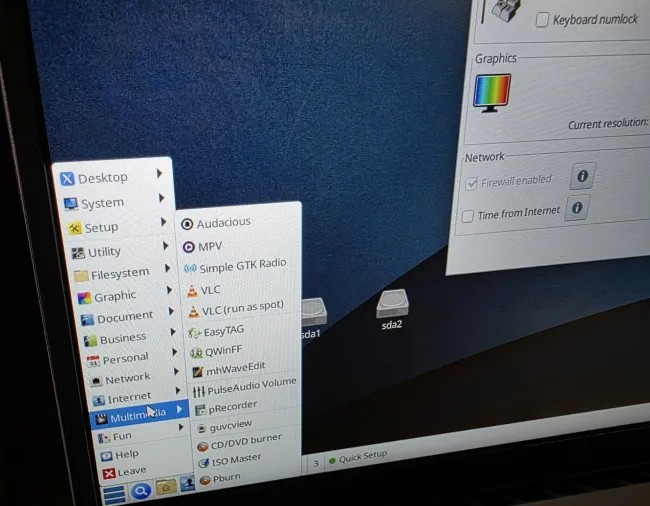Open PulseAudio Volume mixer icon

pyautogui.click(x=199, y=391)
